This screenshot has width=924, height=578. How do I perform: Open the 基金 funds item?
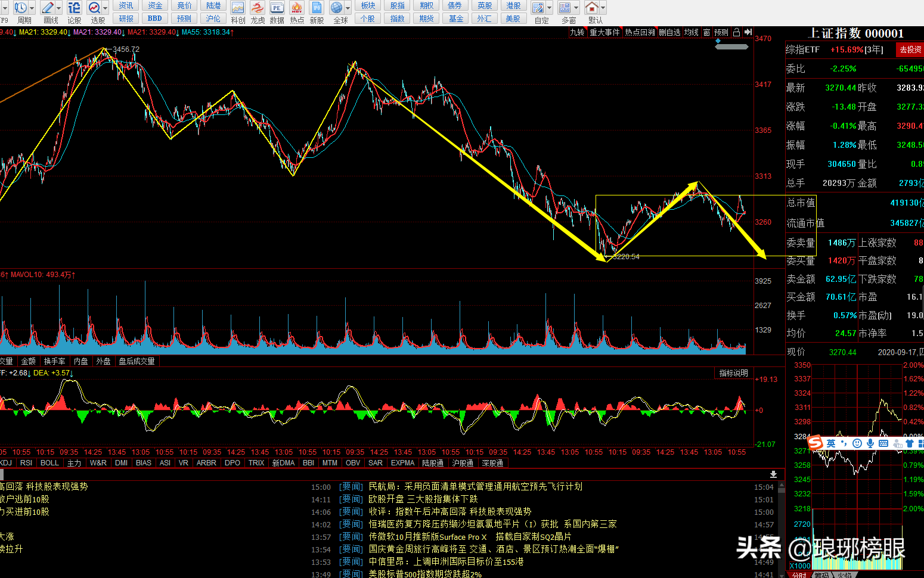[456, 18]
